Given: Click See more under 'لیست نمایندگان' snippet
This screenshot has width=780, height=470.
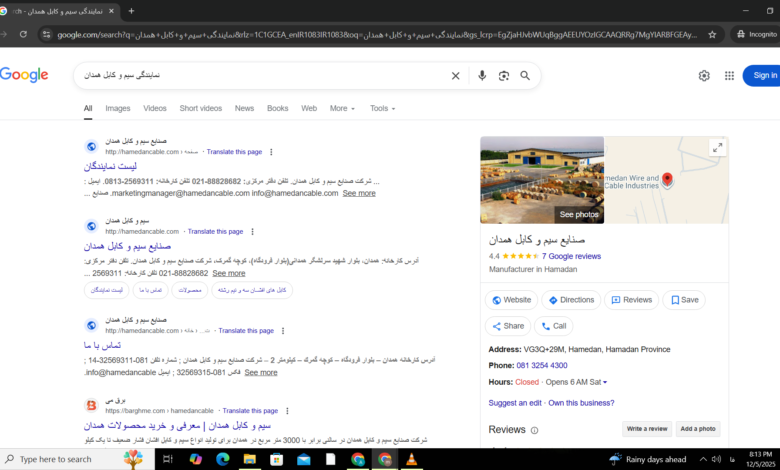Looking at the screenshot, I should (x=359, y=193).
